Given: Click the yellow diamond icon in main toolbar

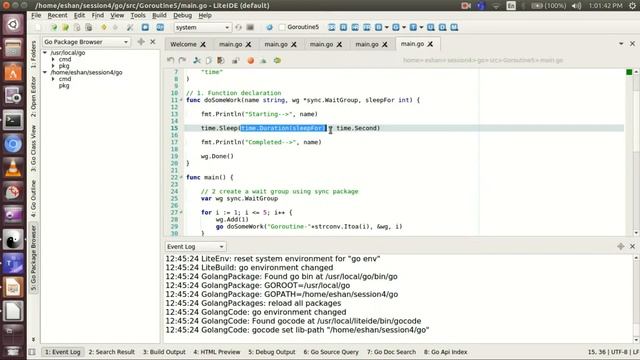Looking at the screenshot, I should click(104, 27).
